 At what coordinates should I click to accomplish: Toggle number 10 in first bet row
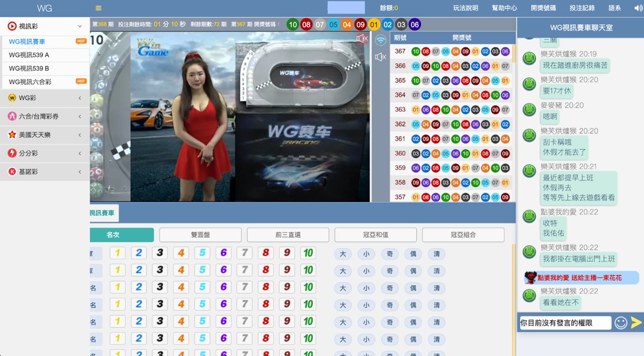pyautogui.click(x=308, y=253)
